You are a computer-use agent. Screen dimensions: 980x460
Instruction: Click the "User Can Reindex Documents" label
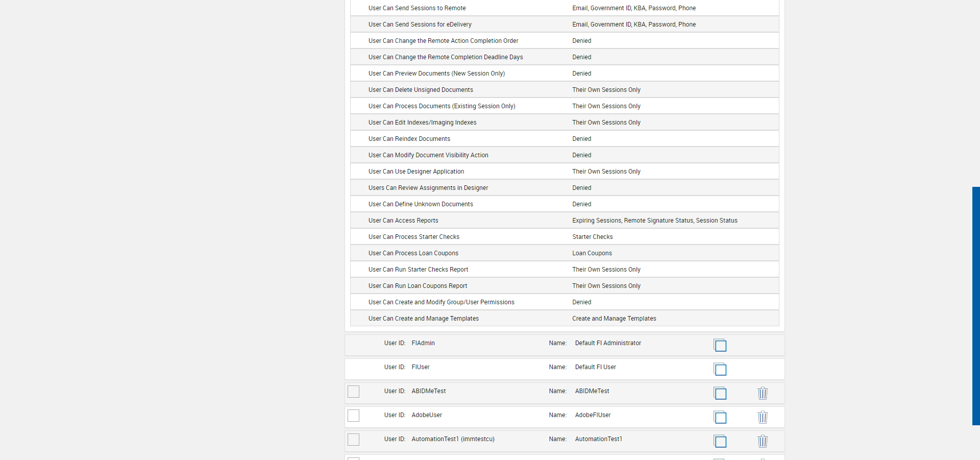click(x=409, y=139)
